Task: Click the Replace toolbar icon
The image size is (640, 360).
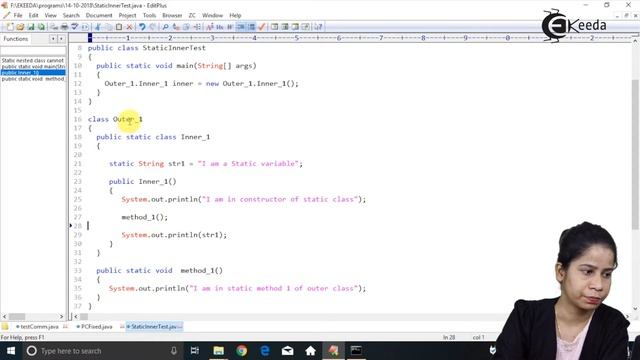Action: click(176, 27)
